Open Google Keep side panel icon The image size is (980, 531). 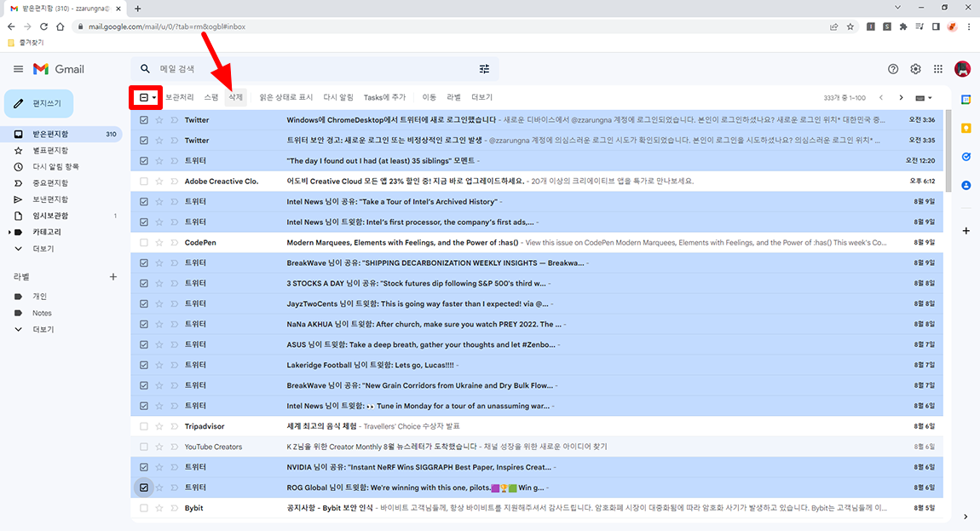966,128
